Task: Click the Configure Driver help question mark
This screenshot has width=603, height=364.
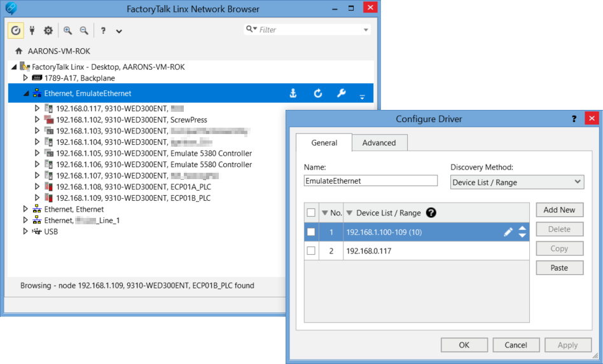Action: (x=574, y=119)
